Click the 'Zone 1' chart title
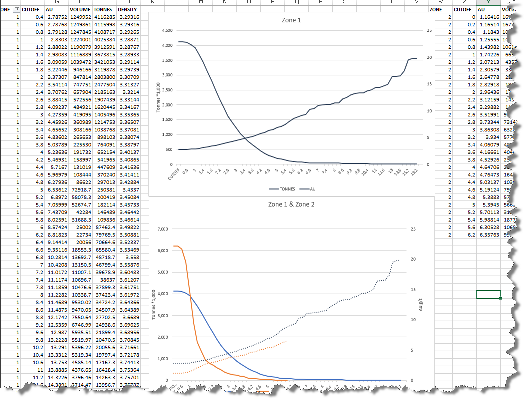The width and height of the screenshot is (524, 399). 291,20
